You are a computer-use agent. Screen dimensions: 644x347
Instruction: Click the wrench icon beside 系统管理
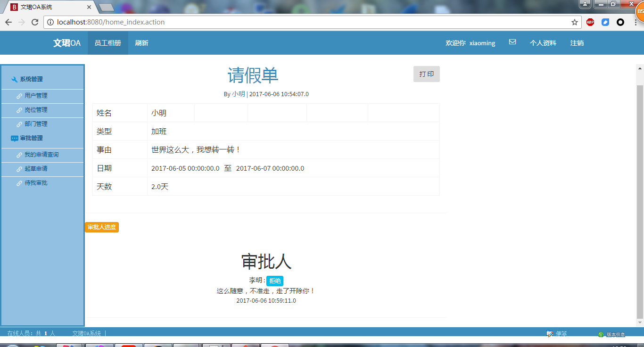click(14, 79)
